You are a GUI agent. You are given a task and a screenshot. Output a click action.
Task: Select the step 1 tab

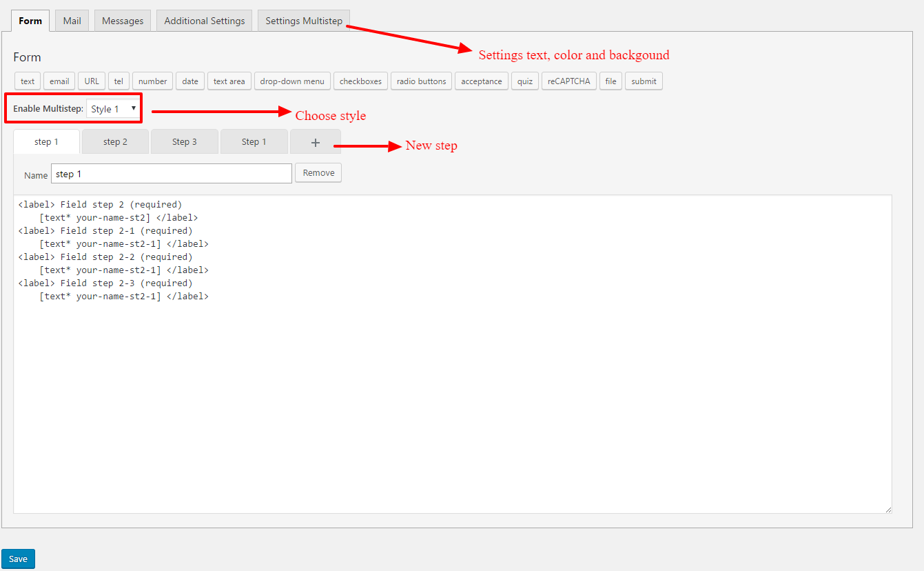coord(47,141)
